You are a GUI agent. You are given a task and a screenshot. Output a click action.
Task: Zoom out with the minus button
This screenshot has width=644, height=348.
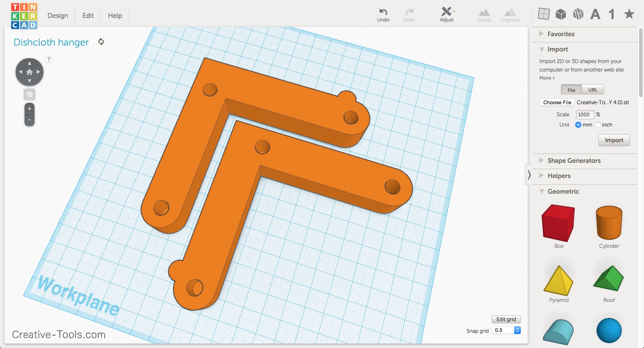(30, 120)
